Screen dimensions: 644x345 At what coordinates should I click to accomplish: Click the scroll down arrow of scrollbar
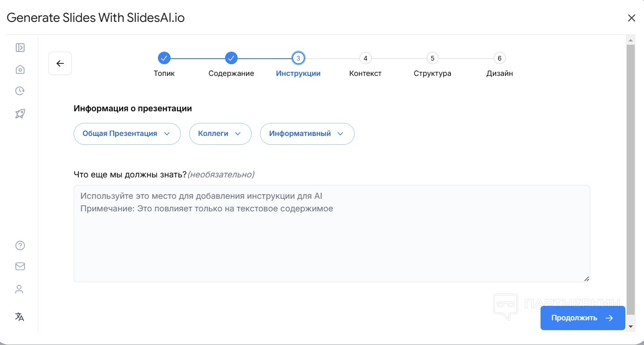[630, 327]
